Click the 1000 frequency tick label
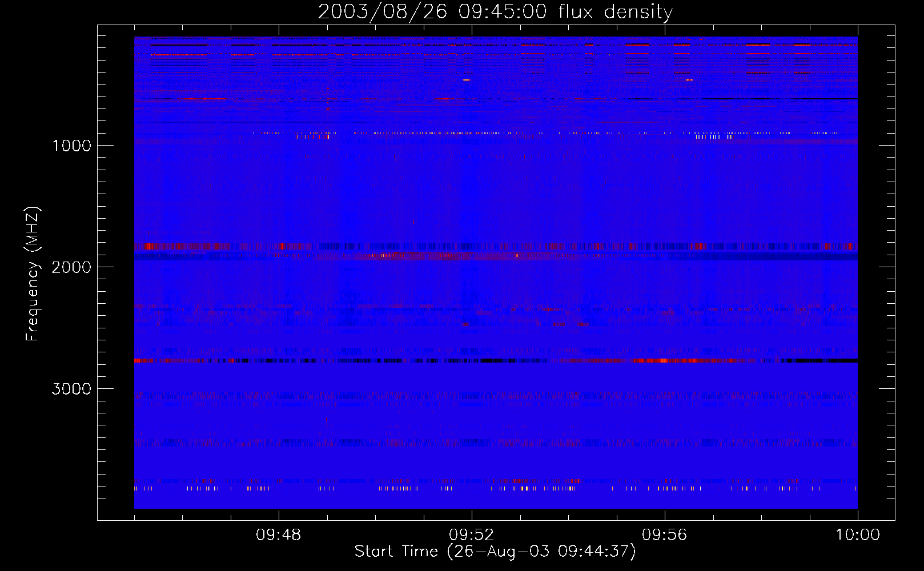924x571 pixels. [x=71, y=146]
